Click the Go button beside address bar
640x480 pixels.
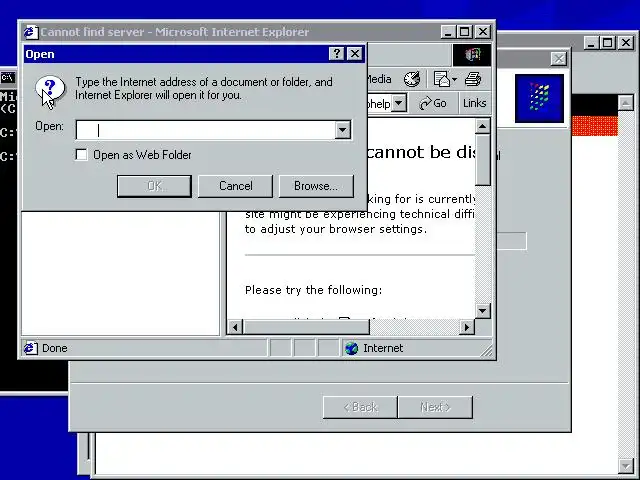tap(433, 103)
